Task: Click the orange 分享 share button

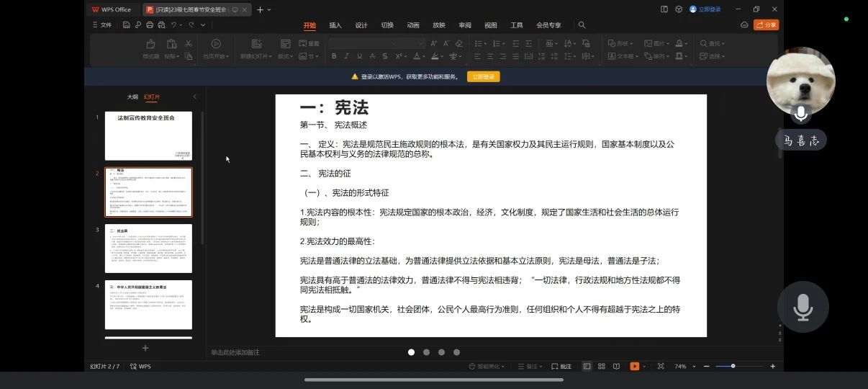Action: (x=767, y=25)
